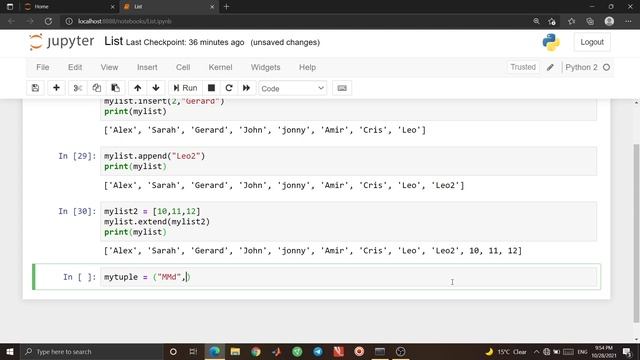Image resolution: width=640 pixels, height=360 pixels.
Task: Open the Kernel menu
Action: [x=220, y=67]
